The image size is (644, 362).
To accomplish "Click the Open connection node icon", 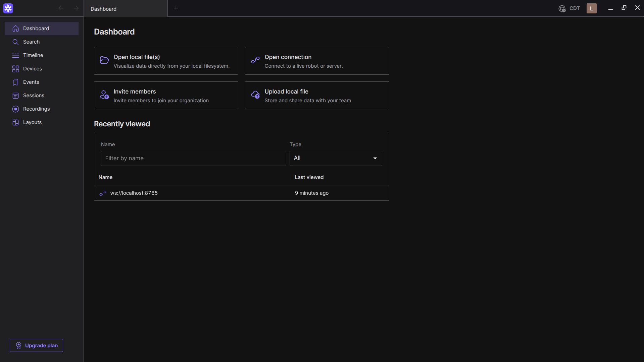I will (x=255, y=60).
